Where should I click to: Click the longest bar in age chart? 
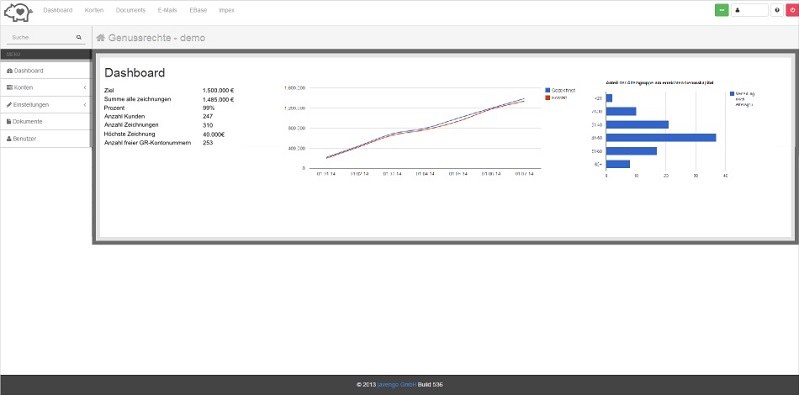(661, 138)
